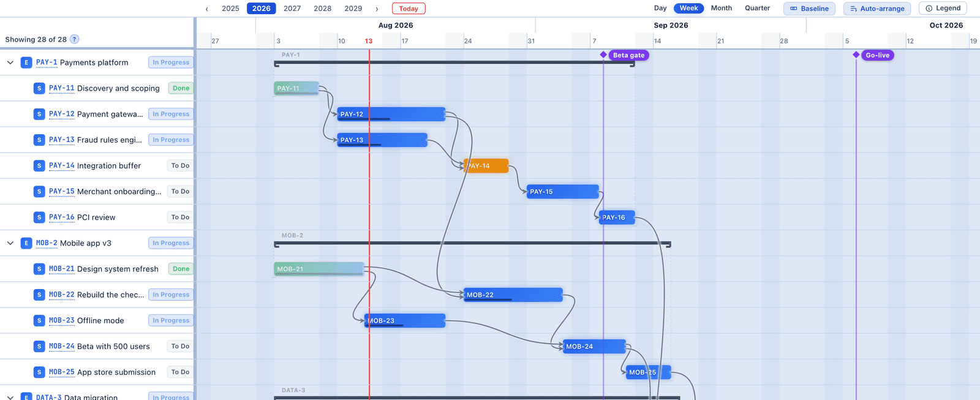
Task: Select the PAY-16 Gantt bar
Action: [x=617, y=217]
